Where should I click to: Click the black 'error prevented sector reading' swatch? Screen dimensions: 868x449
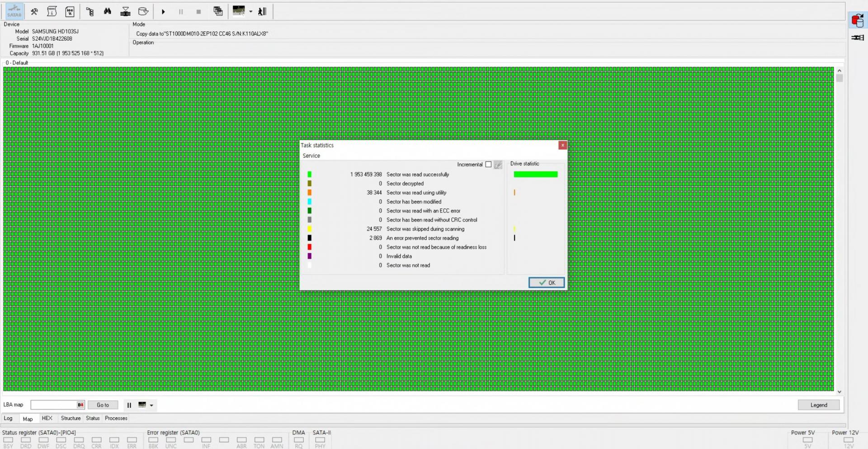coord(309,238)
